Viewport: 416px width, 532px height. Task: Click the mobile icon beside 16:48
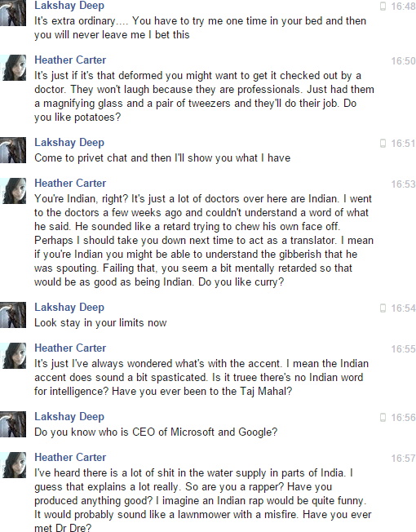coord(383,7)
